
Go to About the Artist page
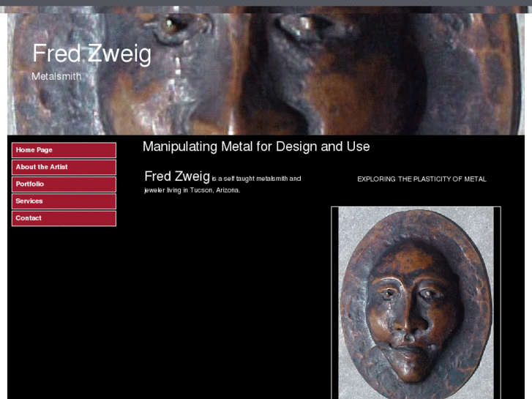[64, 167]
